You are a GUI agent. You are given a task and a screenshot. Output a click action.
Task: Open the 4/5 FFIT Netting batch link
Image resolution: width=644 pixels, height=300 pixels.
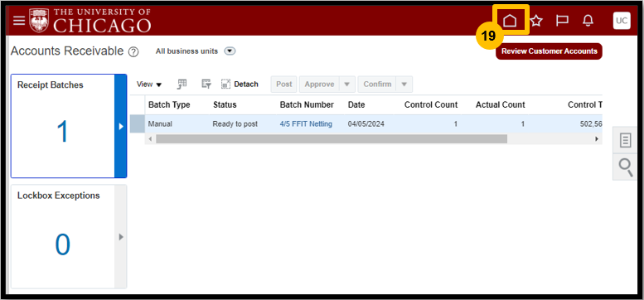click(x=306, y=123)
